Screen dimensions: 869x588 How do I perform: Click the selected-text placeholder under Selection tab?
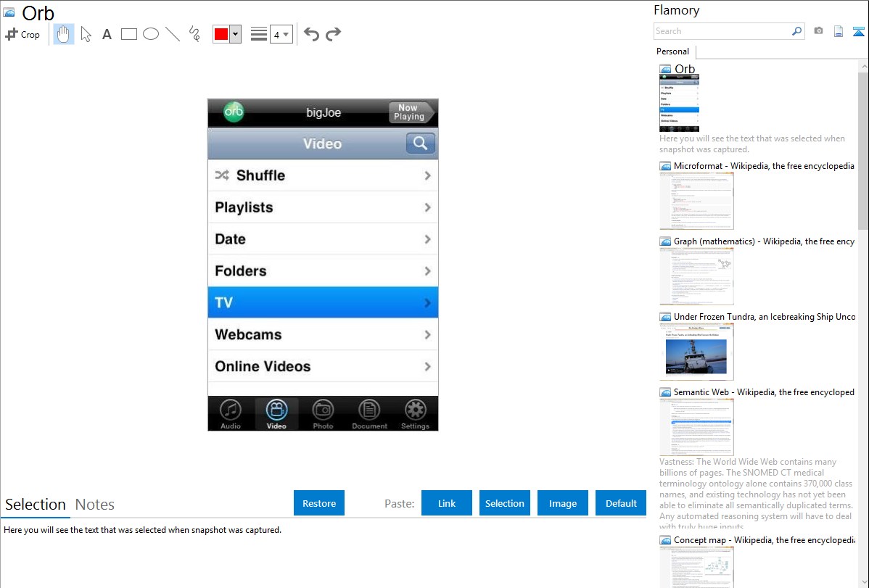tap(142, 530)
